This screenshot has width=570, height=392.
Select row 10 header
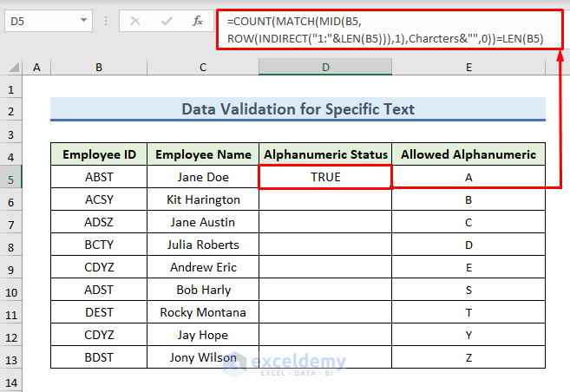pyautogui.click(x=11, y=290)
